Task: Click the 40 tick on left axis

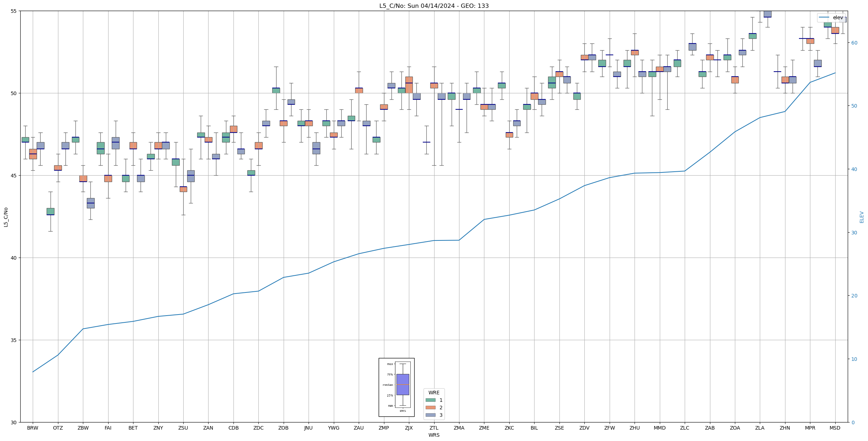Action: [x=14, y=258]
